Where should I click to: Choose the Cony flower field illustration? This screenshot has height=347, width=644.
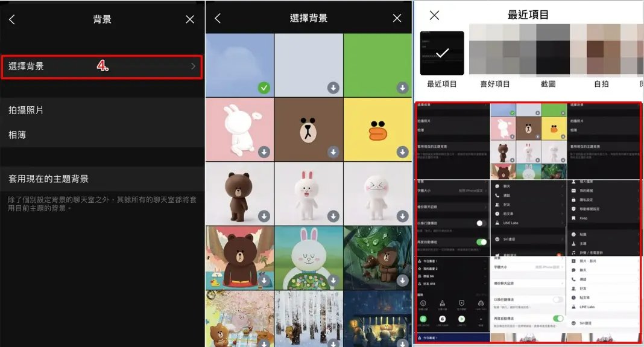pos(309,258)
